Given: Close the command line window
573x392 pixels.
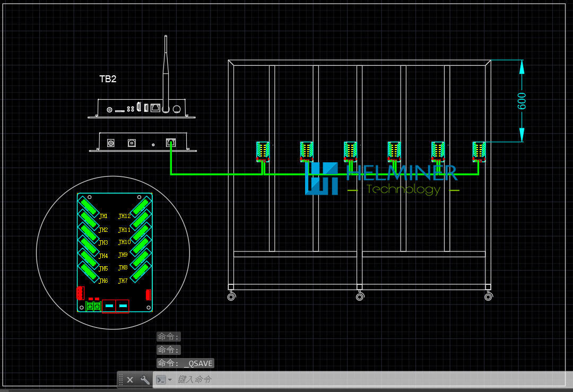Looking at the screenshot, I should click(130, 380).
